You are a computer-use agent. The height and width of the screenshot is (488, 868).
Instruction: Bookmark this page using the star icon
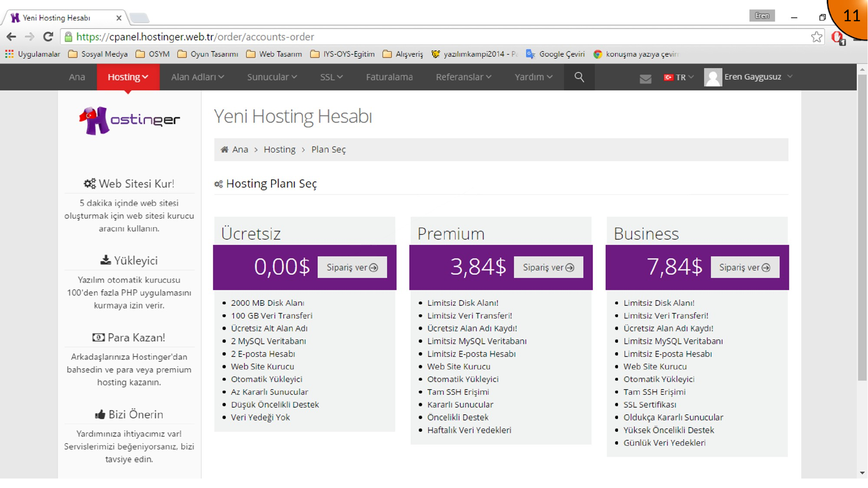(816, 37)
